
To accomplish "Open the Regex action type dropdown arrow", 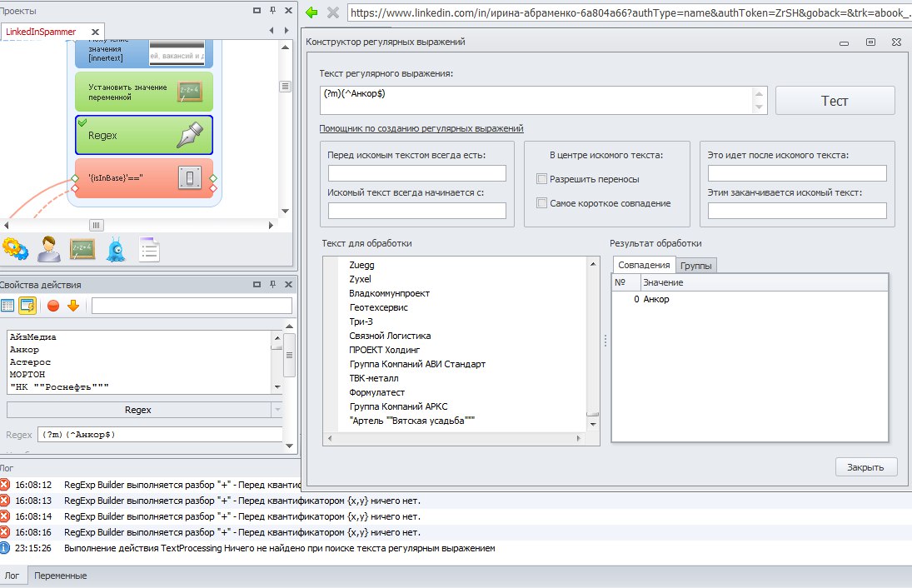I will 277,410.
